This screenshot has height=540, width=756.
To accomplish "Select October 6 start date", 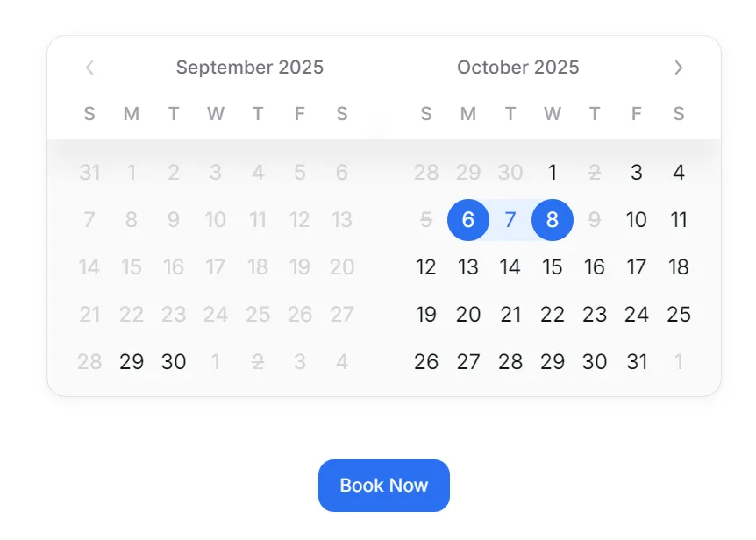I will [468, 220].
